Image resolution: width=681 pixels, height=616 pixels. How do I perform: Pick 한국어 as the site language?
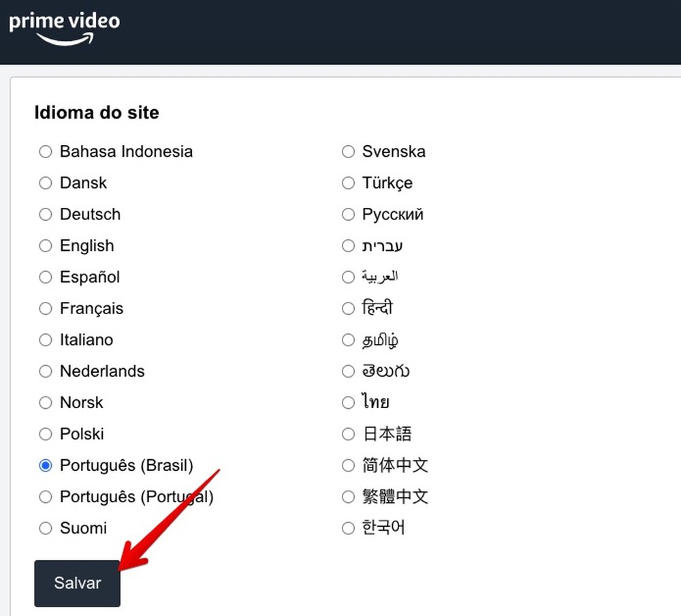348,528
